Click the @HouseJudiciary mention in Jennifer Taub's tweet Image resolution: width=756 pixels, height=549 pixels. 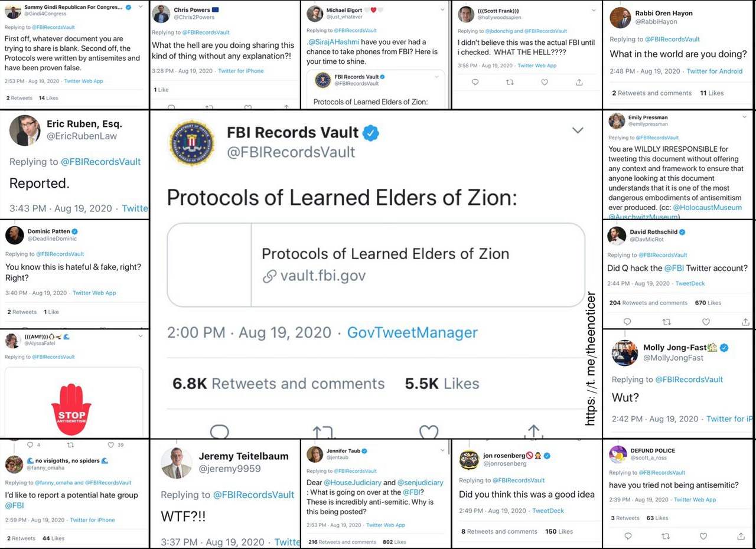(x=351, y=482)
